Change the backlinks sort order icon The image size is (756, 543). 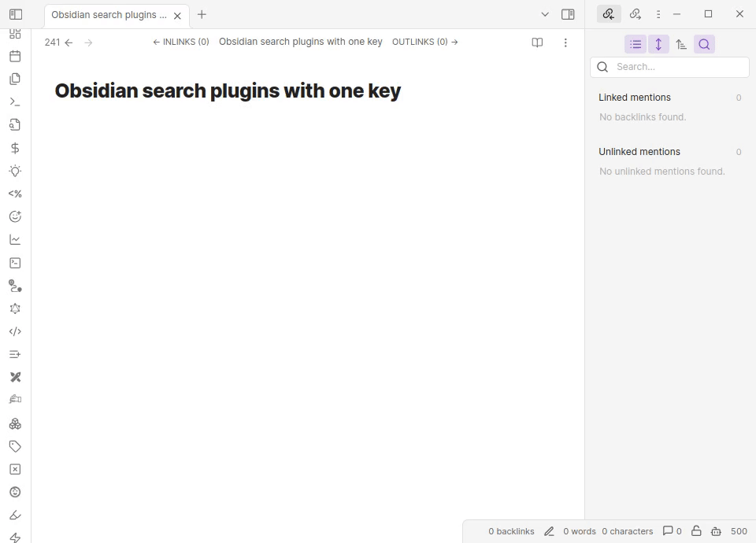pos(681,44)
